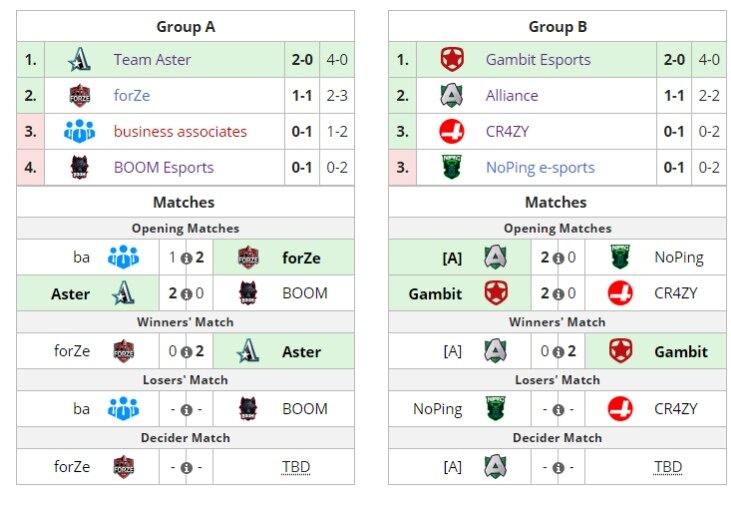View info for Alliance vs Gambit winners' match
This screenshot has height=527, width=731.
[x=558, y=352]
